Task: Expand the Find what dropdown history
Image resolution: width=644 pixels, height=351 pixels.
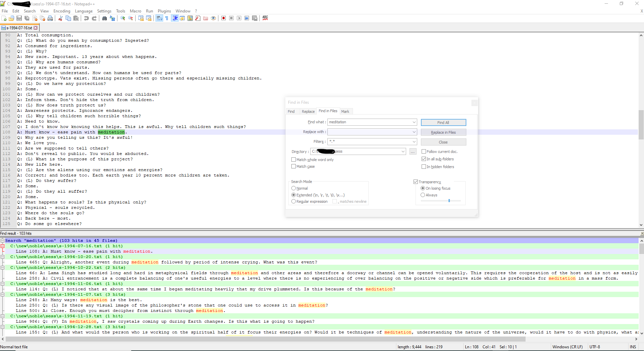Action: click(414, 122)
